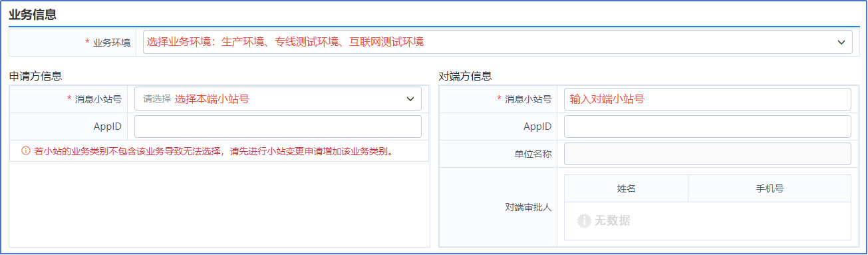Focus the 对端方 消息小站号 input field
The width and height of the screenshot is (868, 255).
pos(708,99)
